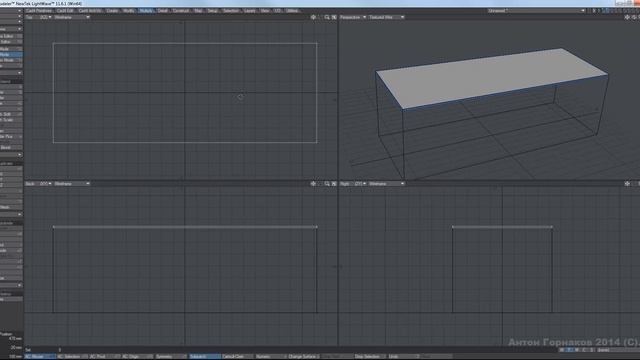Click the pan icon of Back viewport
640x360 pixels.
coord(313,184)
